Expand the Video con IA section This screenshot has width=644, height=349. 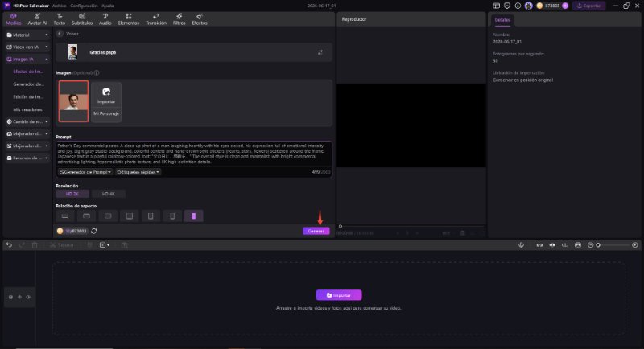pyautogui.click(x=27, y=47)
